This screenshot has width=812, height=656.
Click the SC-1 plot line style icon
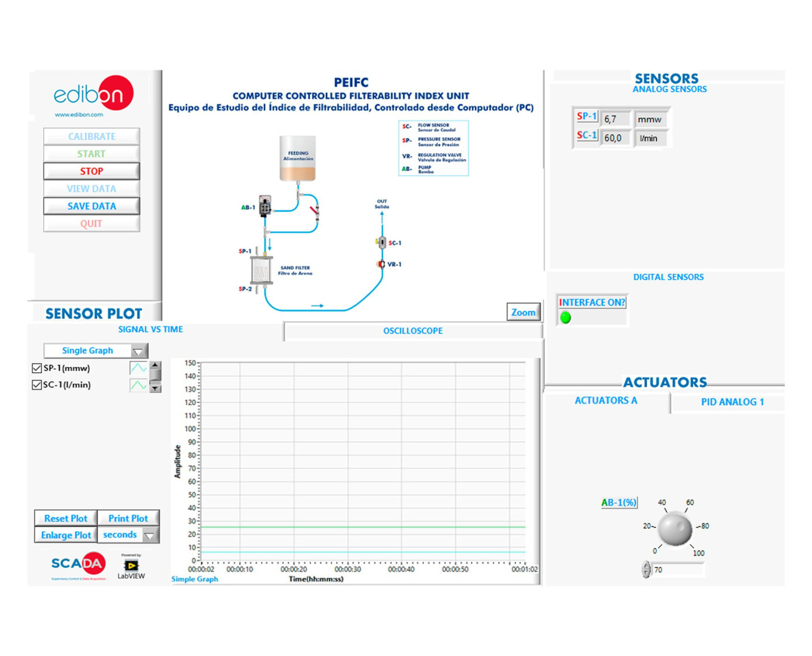coord(138,385)
